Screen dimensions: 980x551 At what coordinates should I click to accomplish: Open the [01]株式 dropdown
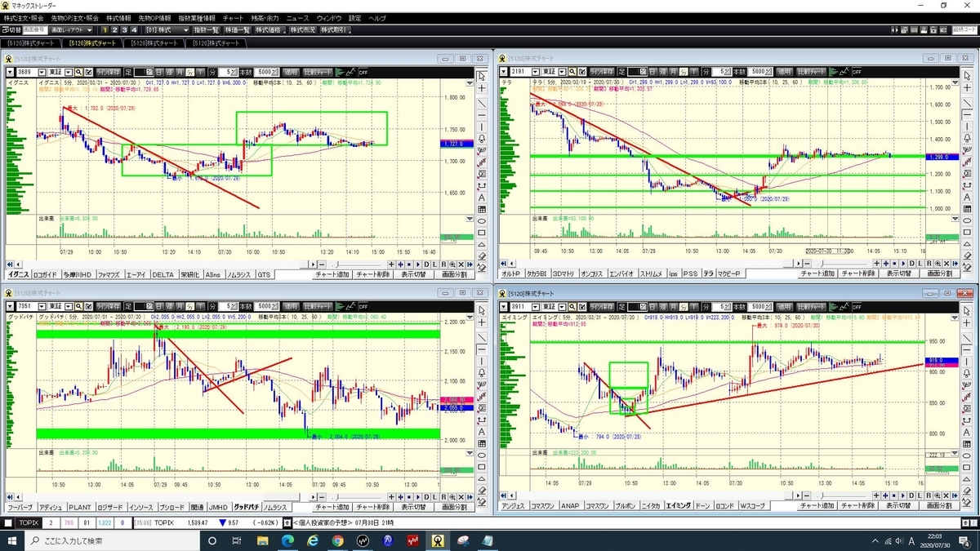pos(166,29)
